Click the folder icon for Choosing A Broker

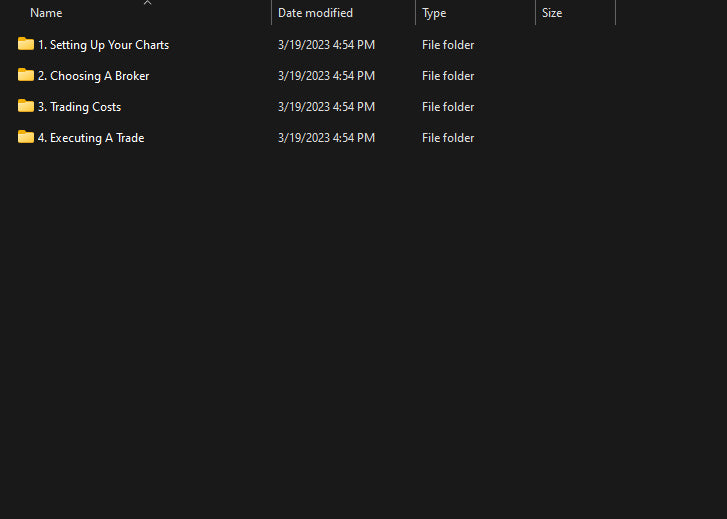pos(26,75)
